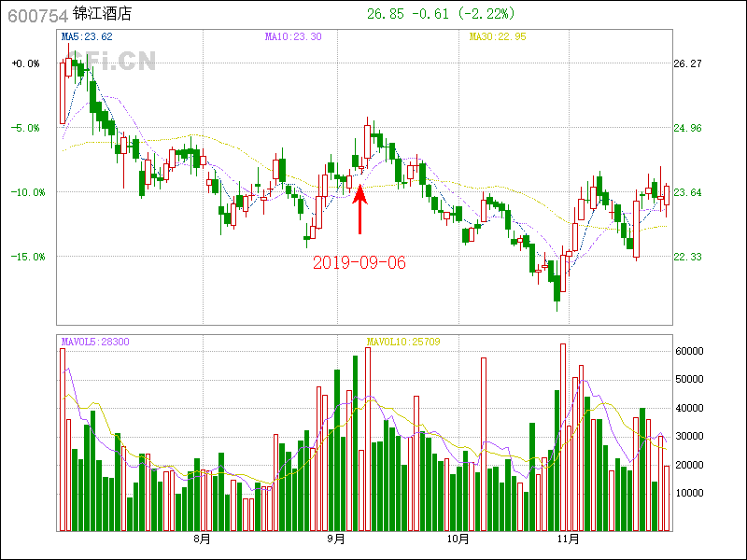Click the 60000 volume axis label
The height and width of the screenshot is (560, 747).
coord(689,351)
